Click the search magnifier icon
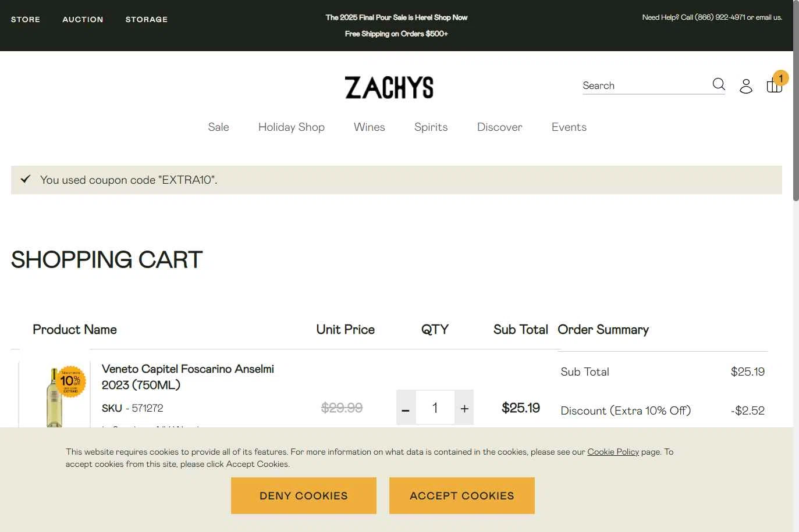799x532 pixels. tap(719, 85)
